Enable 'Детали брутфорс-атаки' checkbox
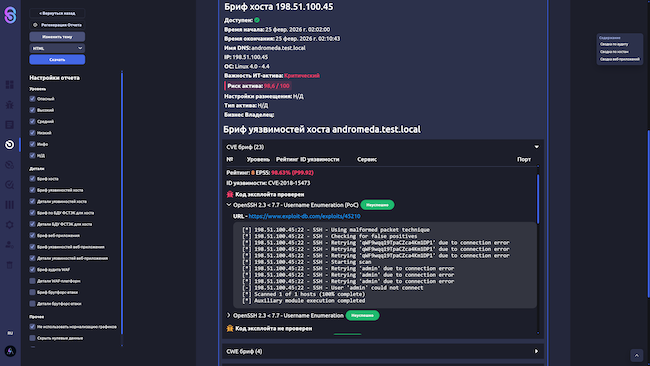Image resolution: width=650 pixels, height=366 pixels. tap(32, 303)
